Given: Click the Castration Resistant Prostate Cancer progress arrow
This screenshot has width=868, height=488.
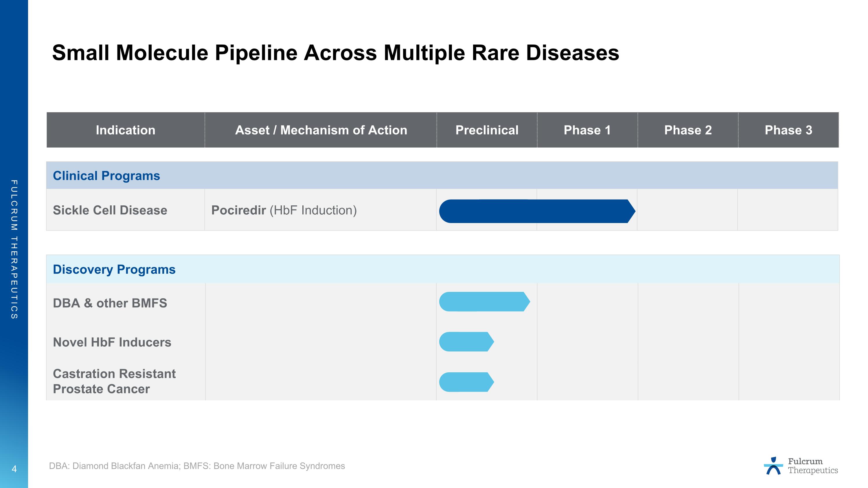Looking at the screenshot, I should coord(466,382).
